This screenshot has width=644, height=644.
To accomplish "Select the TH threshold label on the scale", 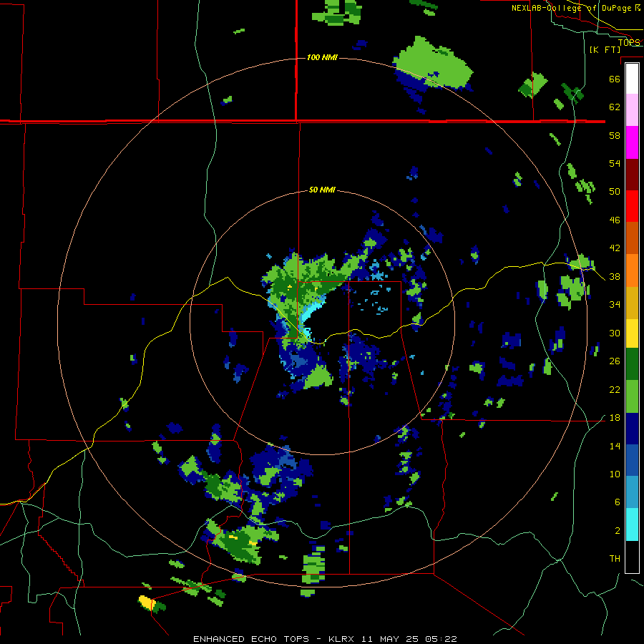I will click(615, 559).
